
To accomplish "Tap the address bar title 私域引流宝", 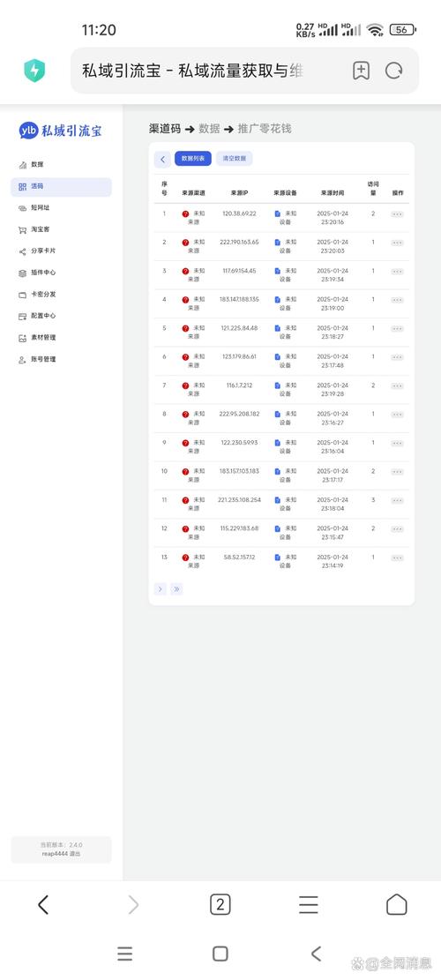I will click(192, 71).
